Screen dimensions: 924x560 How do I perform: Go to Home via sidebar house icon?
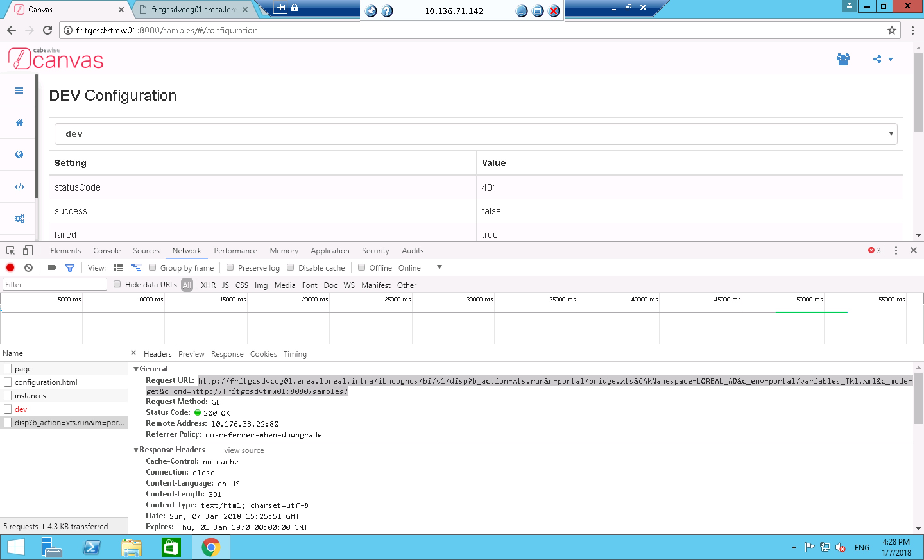pos(19,123)
